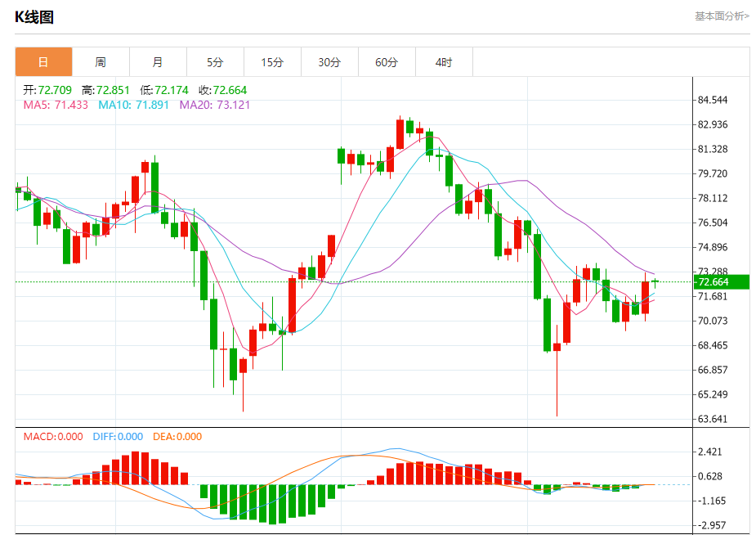This screenshot has width=756, height=535.
Task: Click the 2.421 MACD axis label
Action: 709,452
